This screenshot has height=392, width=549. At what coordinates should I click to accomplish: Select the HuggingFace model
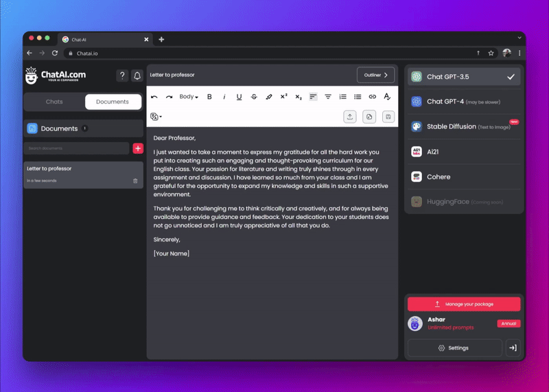pyautogui.click(x=464, y=202)
